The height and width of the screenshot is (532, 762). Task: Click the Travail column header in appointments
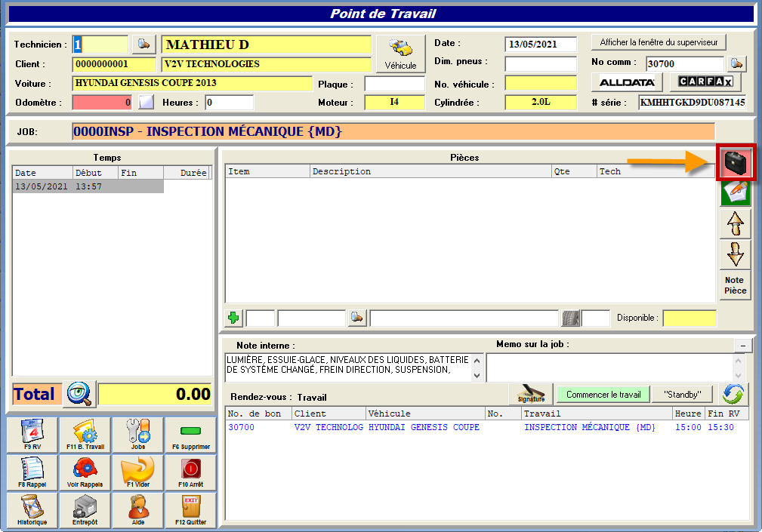pos(597,414)
